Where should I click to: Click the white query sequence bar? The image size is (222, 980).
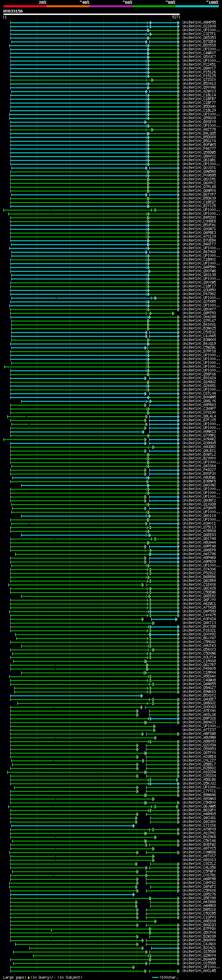click(x=92, y=15)
